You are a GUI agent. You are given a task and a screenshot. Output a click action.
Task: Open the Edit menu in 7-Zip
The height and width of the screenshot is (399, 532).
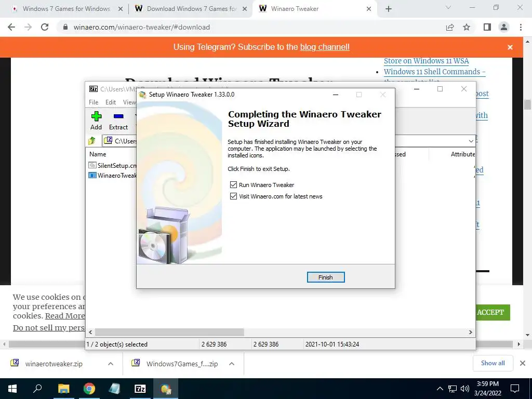111,102
